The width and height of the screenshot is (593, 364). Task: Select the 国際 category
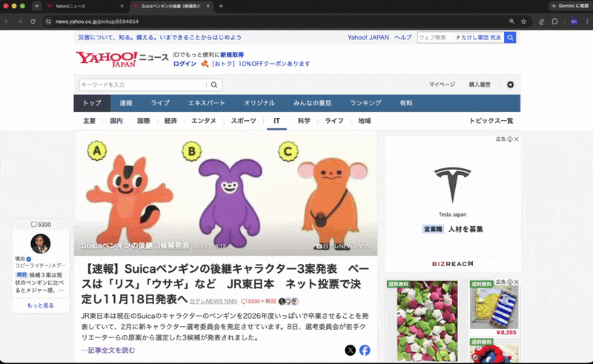(x=143, y=121)
